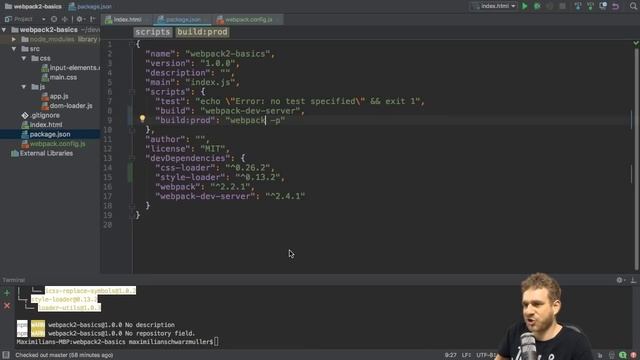640x360 pixels.
Task: Open Project panel settings gear icon
Action: tap(80, 19)
